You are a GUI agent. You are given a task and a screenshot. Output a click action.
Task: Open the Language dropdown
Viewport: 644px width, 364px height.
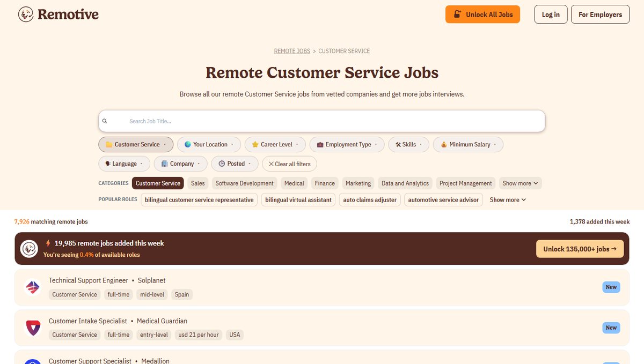pos(125,164)
